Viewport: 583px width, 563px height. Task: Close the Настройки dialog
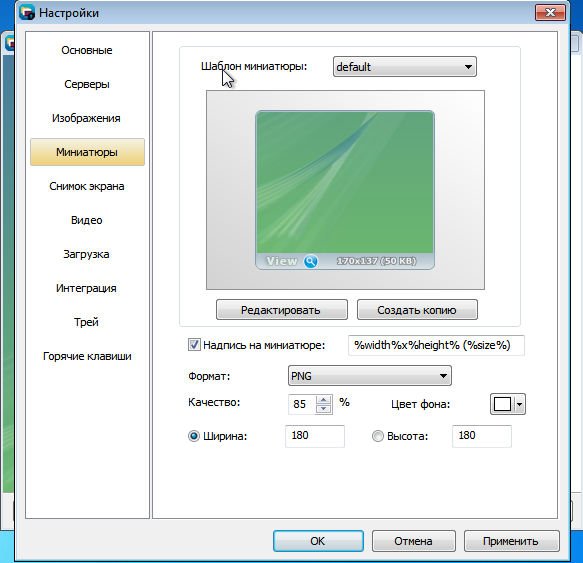(x=550, y=13)
